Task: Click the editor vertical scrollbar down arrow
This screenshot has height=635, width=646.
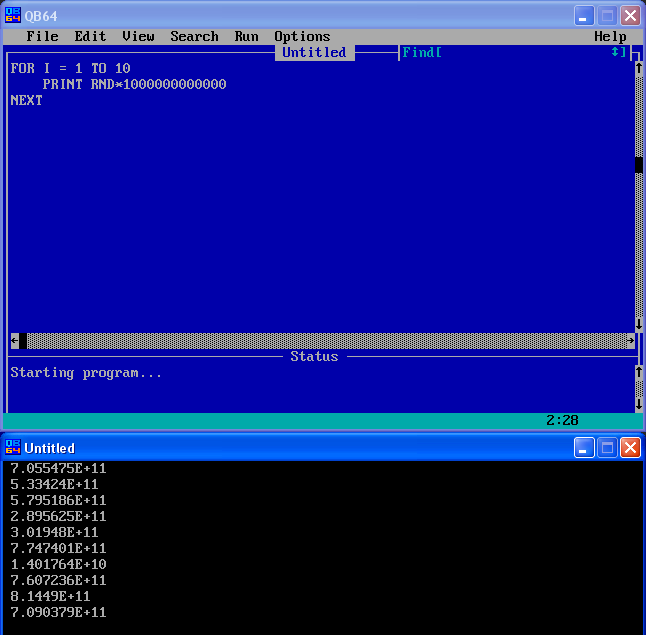Action: click(639, 324)
